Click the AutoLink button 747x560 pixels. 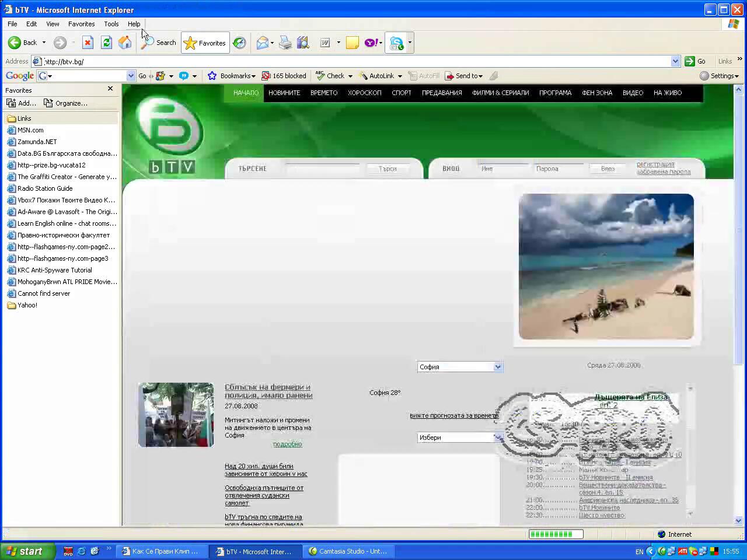pos(377,76)
